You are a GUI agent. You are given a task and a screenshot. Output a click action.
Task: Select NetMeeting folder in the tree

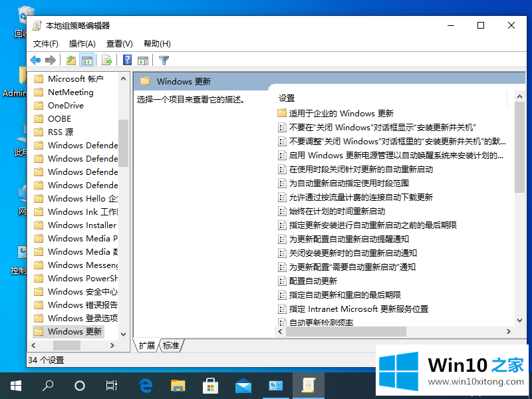pos(70,92)
